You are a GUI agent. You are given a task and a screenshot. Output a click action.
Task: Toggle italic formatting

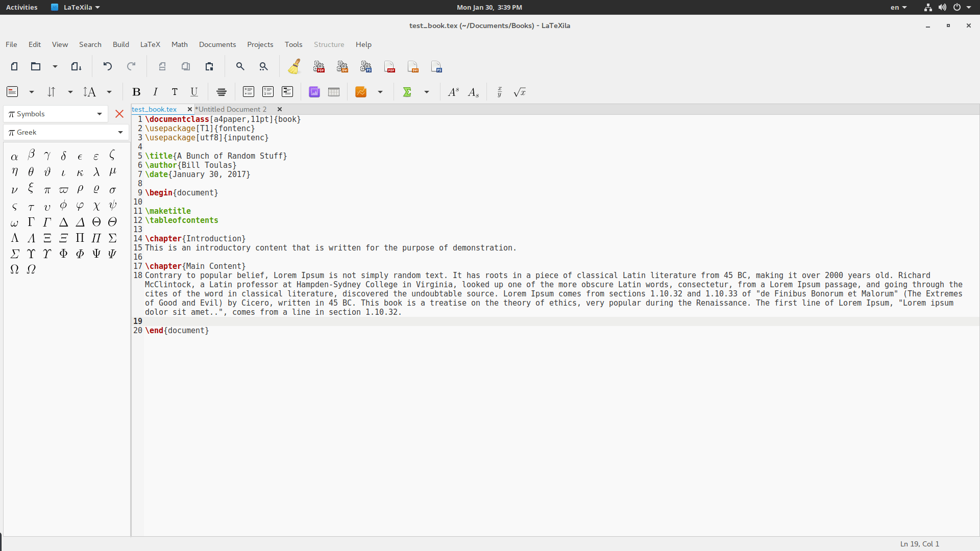coord(155,92)
